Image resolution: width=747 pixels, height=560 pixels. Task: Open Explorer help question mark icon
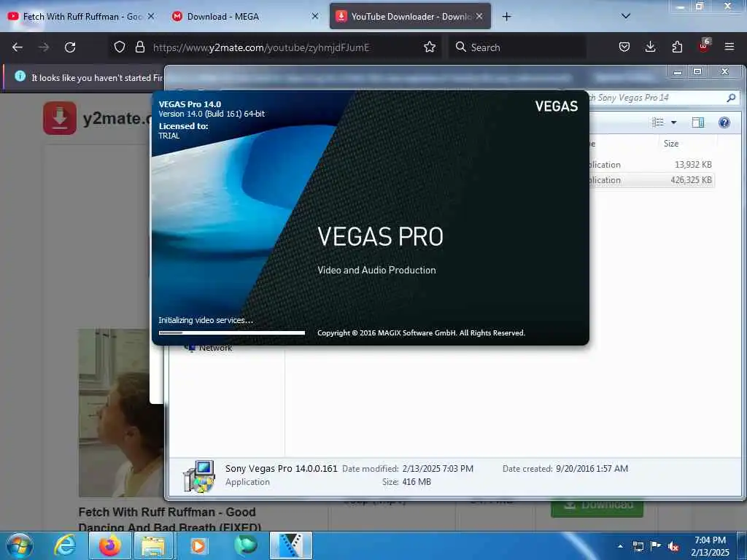(724, 122)
